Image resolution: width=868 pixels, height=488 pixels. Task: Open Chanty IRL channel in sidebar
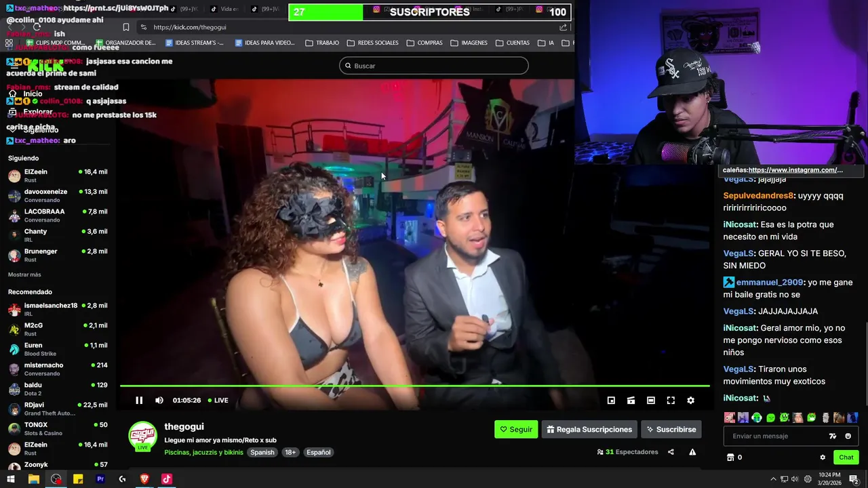coord(58,235)
